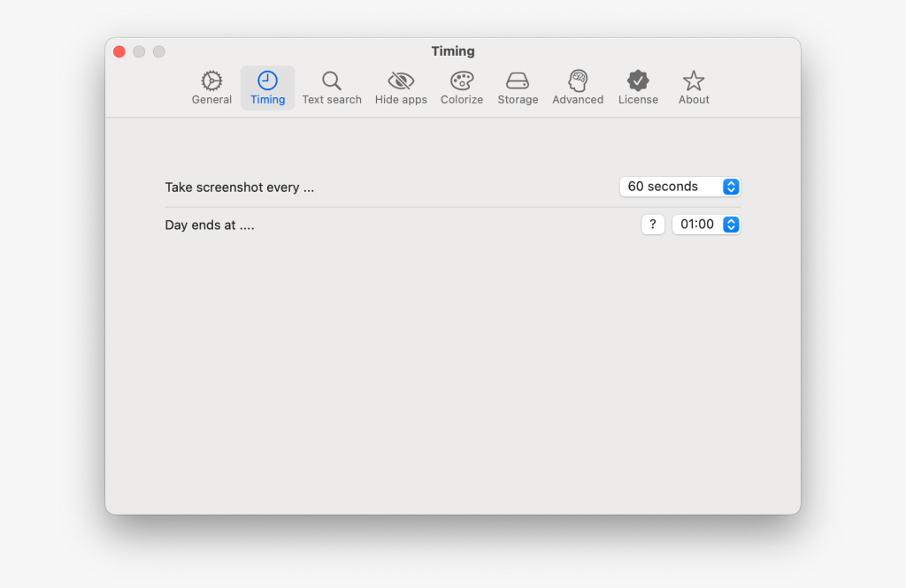Go to Storage settings
The height and width of the screenshot is (588, 906).
click(518, 88)
